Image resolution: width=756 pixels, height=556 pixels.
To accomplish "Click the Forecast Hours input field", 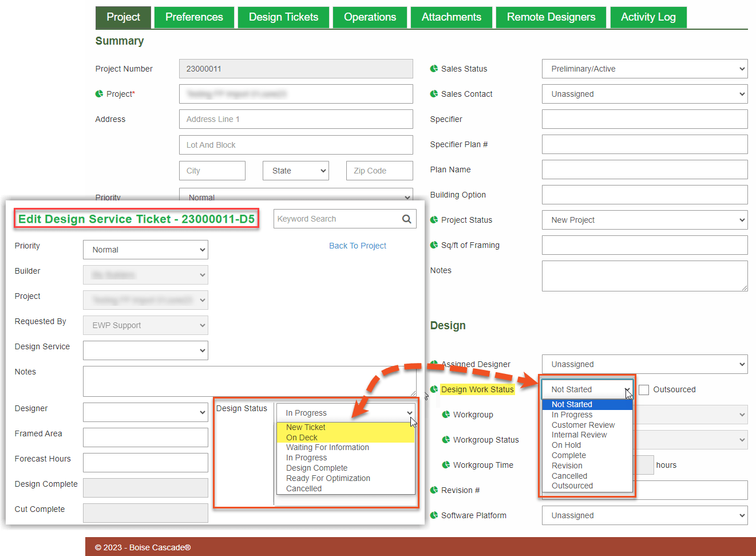I will (145, 463).
